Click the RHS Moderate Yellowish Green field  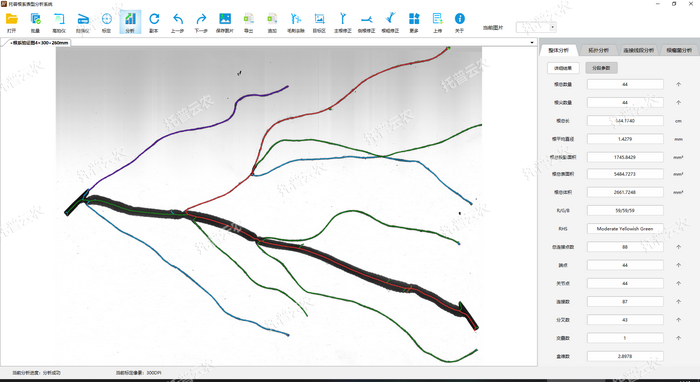point(625,228)
